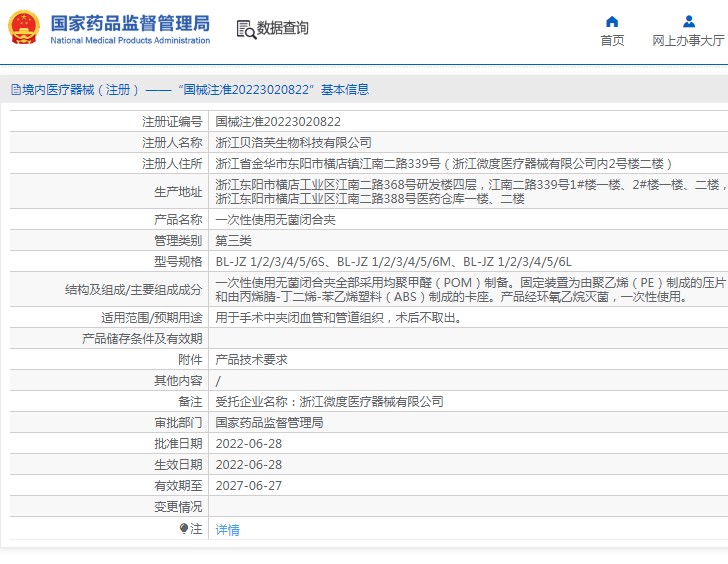728x564 pixels.
Task: Go to 首页 home page
Action: pos(612,40)
